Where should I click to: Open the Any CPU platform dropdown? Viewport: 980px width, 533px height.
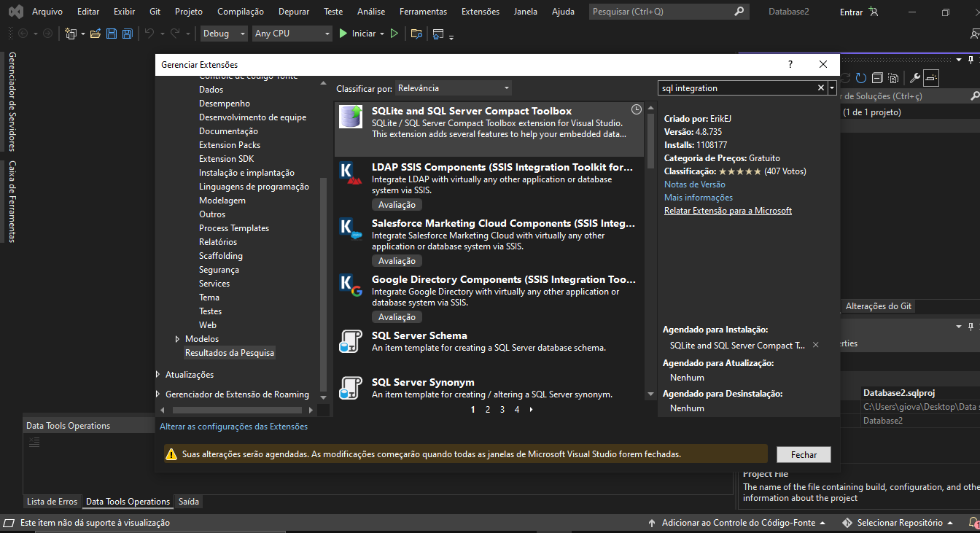tap(292, 34)
